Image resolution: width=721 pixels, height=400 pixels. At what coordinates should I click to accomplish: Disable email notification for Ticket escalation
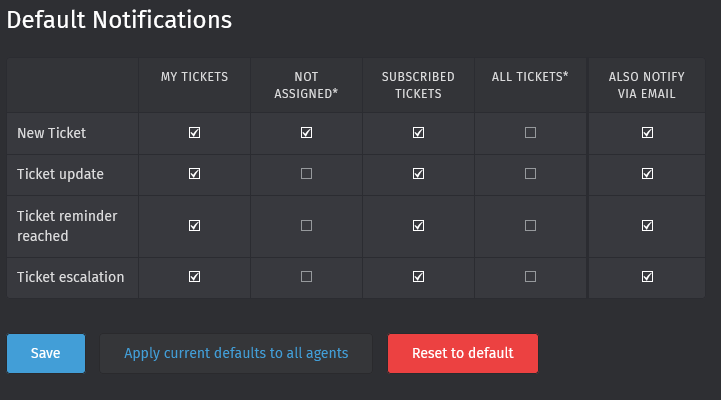coord(647,276)
